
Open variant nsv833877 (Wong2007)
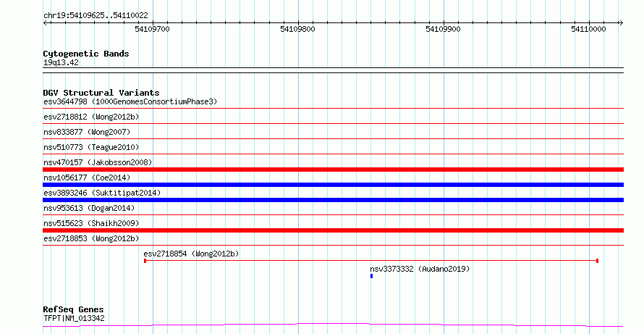point(87,132)
